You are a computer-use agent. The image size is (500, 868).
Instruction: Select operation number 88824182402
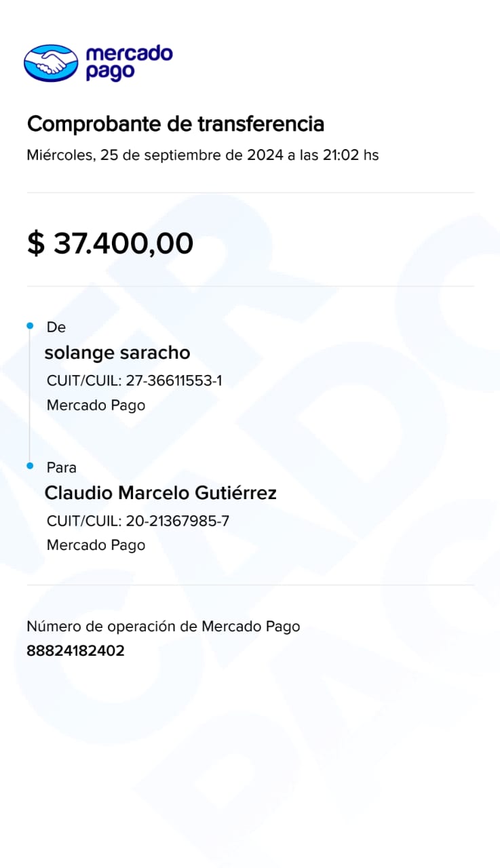(x=75, y=651)
